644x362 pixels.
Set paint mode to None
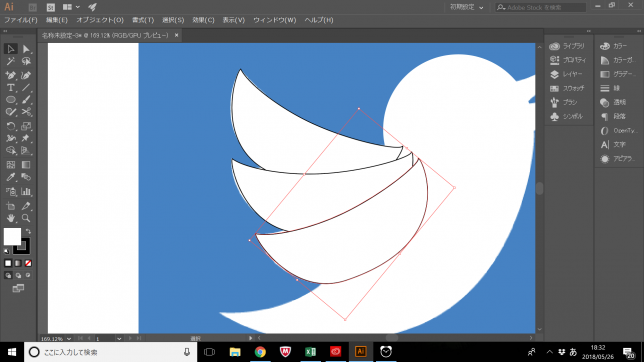coord(28,263)
